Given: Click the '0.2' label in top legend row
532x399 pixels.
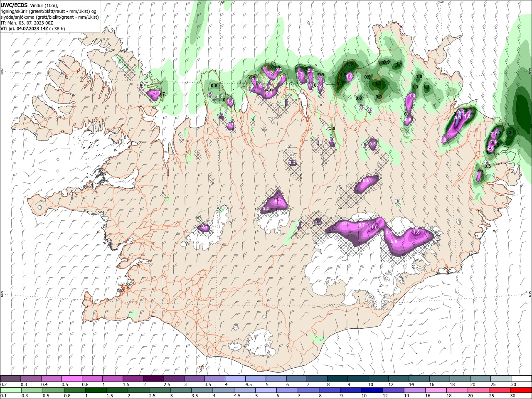Looking at the screenshot, I should pyautogui.click(x=3, y=384).
